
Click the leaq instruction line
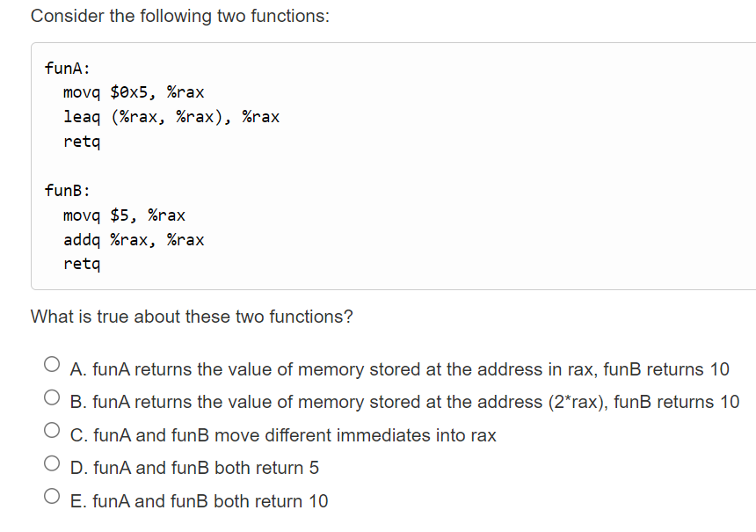tap(171, 116)
